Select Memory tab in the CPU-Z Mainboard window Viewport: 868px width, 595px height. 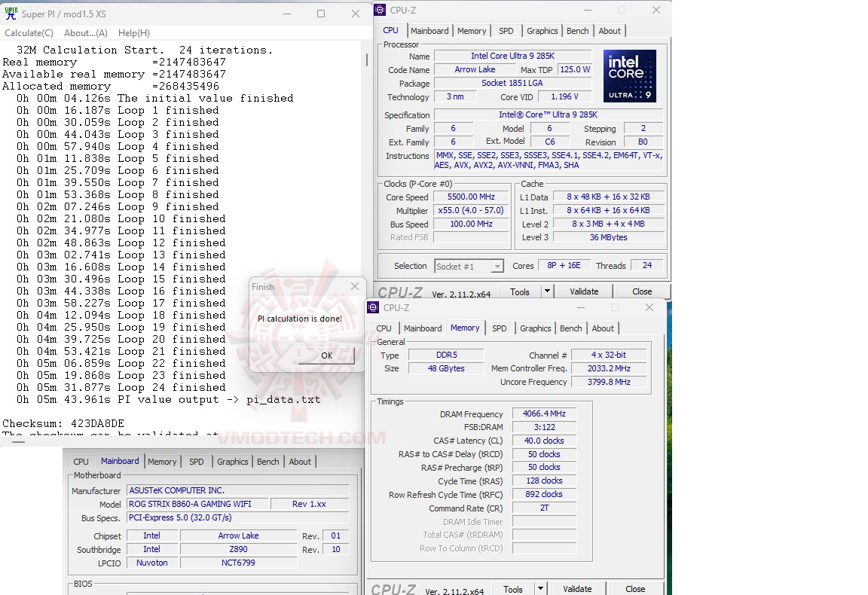(x=162, y=462)
